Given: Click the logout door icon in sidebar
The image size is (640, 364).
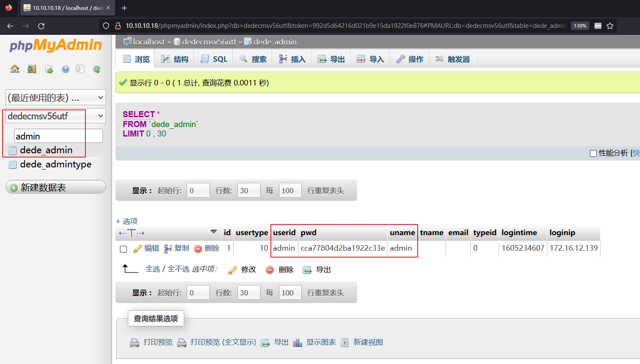Looking at the screenshot, I should click(31, 69).
